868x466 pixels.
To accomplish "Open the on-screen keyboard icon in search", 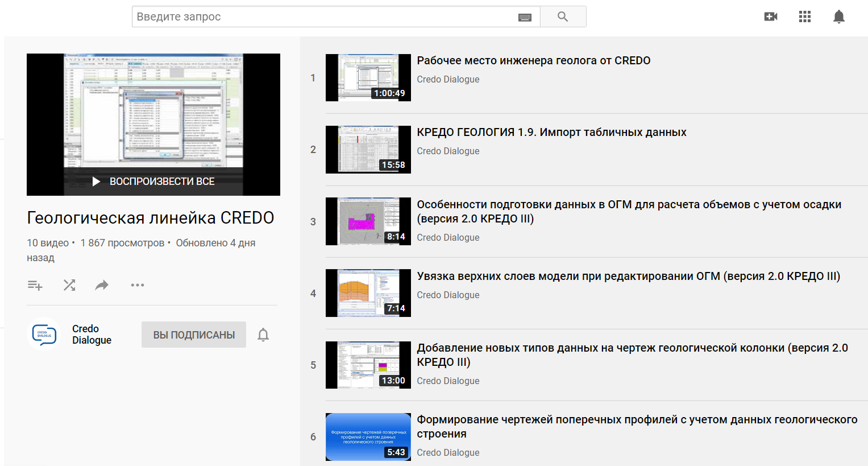I will pyautogui.click(x=525, y=17).
